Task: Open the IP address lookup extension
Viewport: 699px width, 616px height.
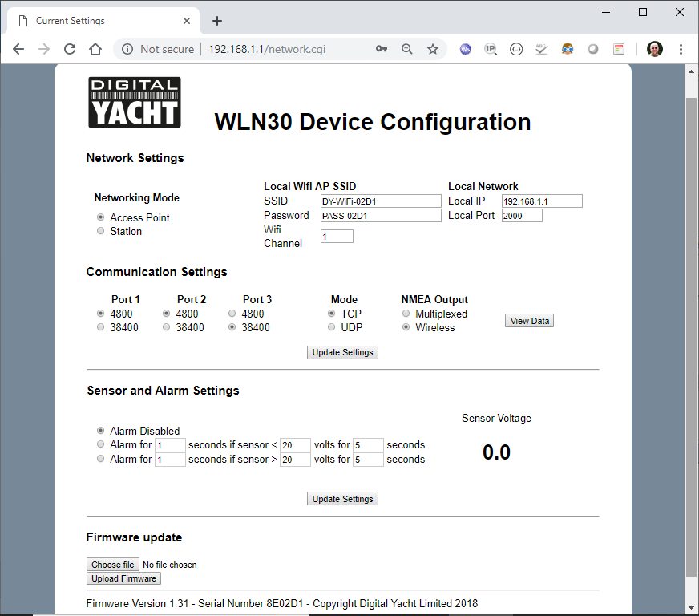Action: (x=491, y=49)
